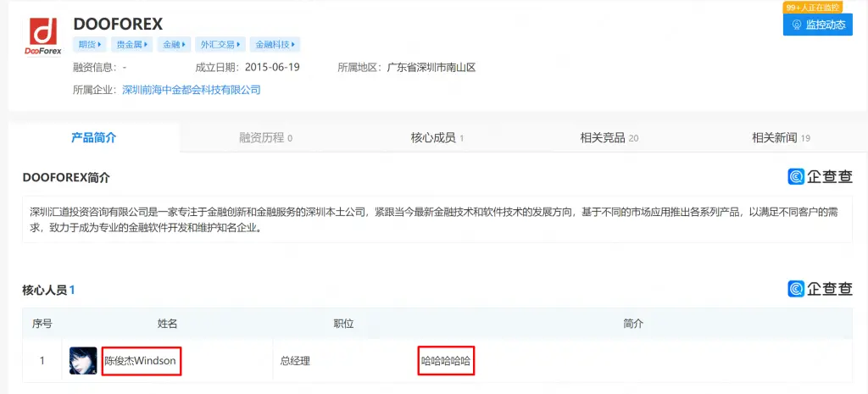This screenshot has width=868, height=394.
Task: Click the DooForex company logo
Action: (x=43, y=37)
